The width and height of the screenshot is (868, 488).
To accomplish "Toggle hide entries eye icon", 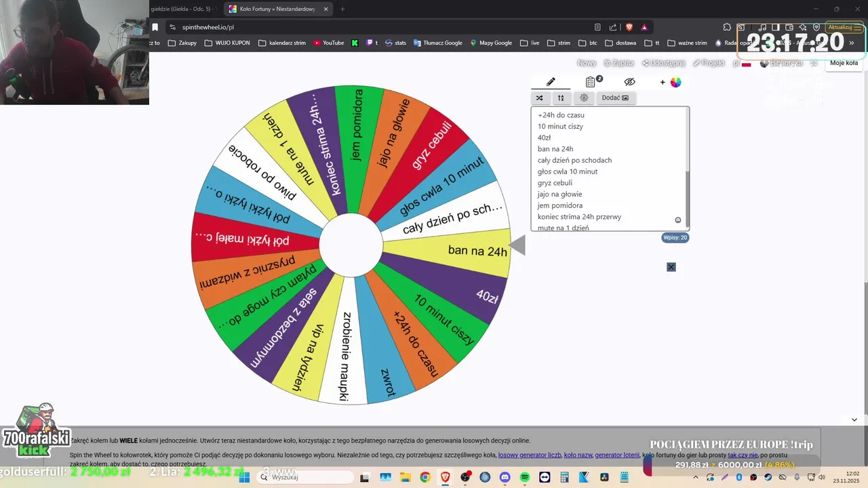I will (x=629, y=82).
